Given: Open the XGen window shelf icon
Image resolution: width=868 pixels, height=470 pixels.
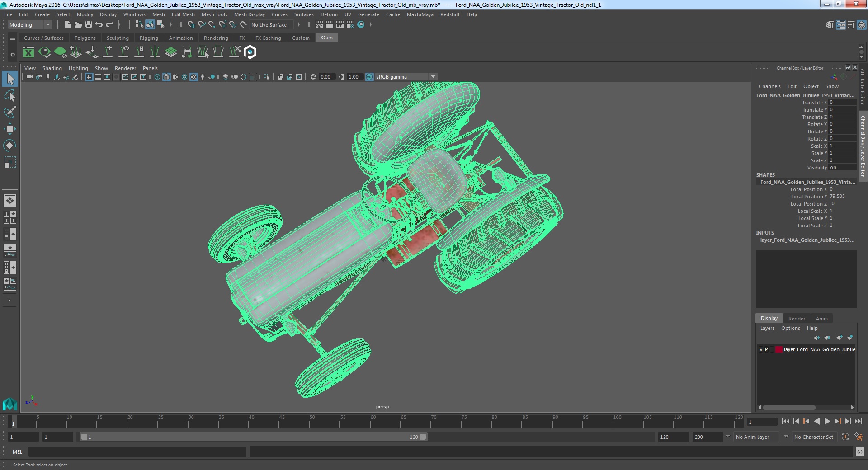Looking at the screenshot, I should point(28,52).
